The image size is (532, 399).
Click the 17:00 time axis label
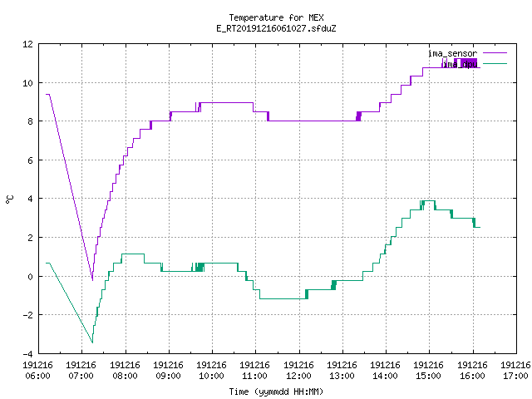(515, 376)
